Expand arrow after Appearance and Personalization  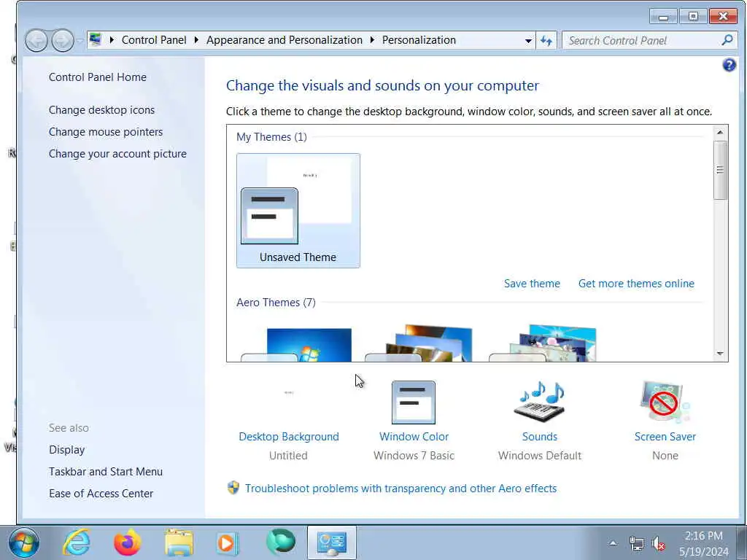point(373,40)
